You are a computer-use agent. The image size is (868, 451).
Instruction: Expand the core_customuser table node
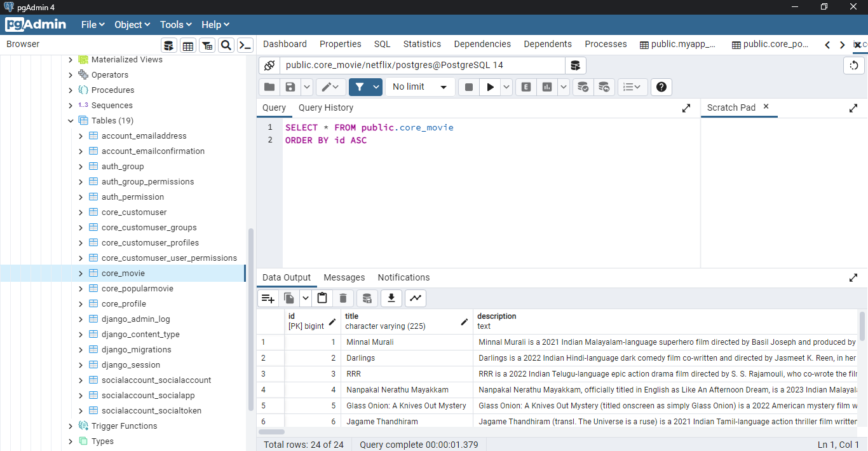81,212
